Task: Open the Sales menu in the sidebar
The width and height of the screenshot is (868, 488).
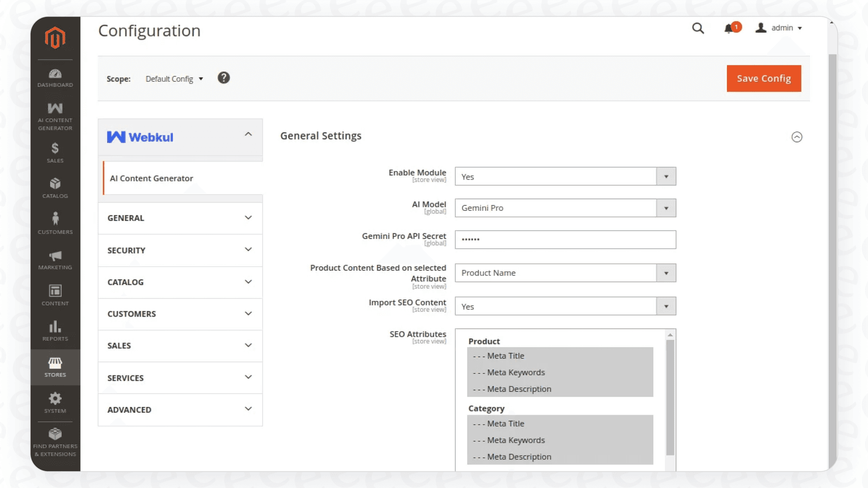Action: [55, 152]
